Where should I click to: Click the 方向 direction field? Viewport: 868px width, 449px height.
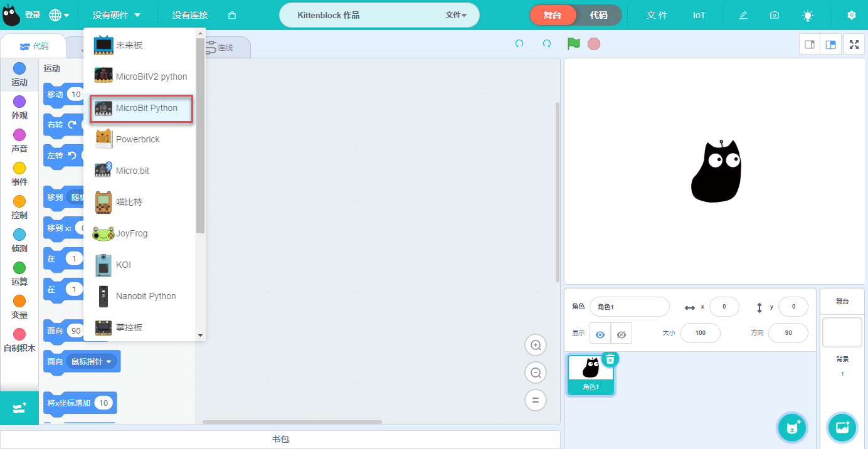[788, 333]
